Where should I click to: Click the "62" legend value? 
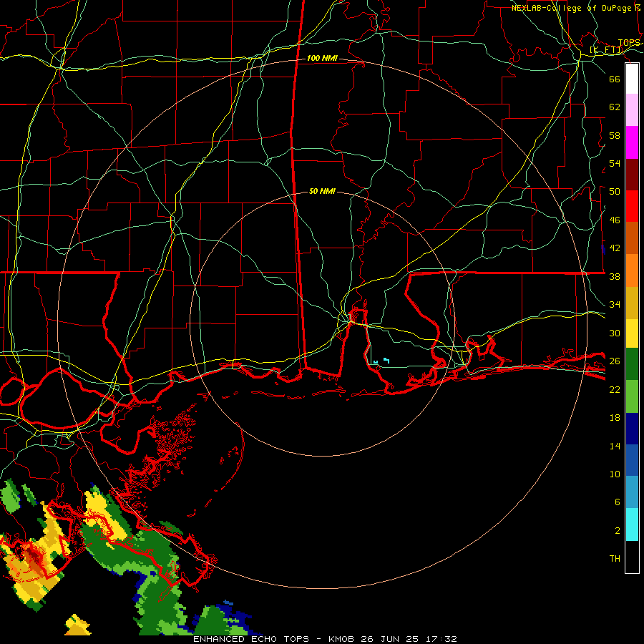615,107
